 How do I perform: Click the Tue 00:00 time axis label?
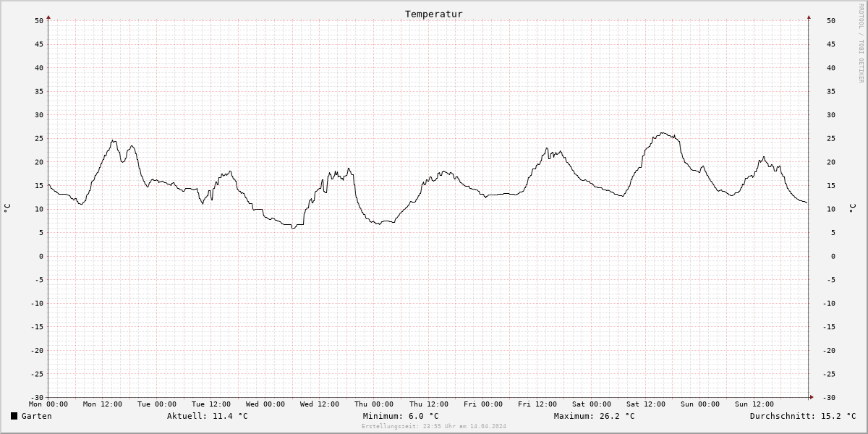click(x=157, y=404)
